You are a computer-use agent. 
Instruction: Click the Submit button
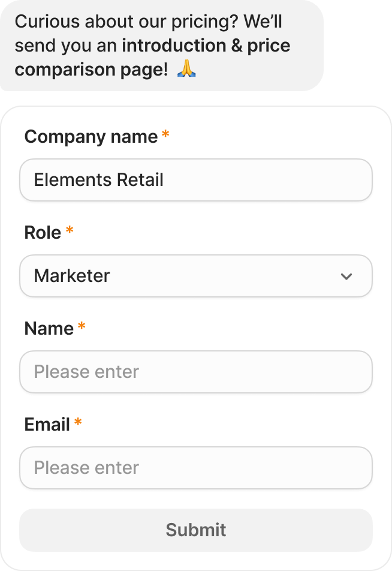(x=196, y=530)
